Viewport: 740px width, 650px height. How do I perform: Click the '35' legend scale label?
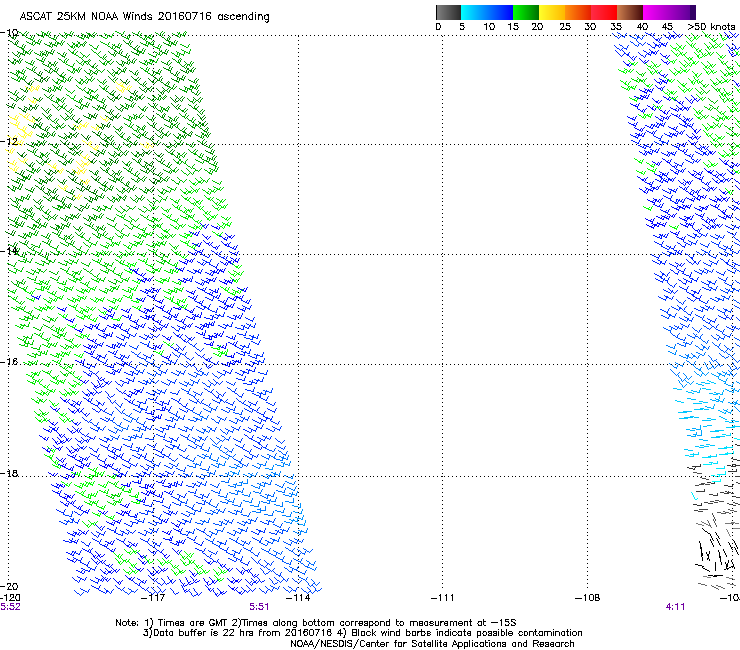[616, 27]
